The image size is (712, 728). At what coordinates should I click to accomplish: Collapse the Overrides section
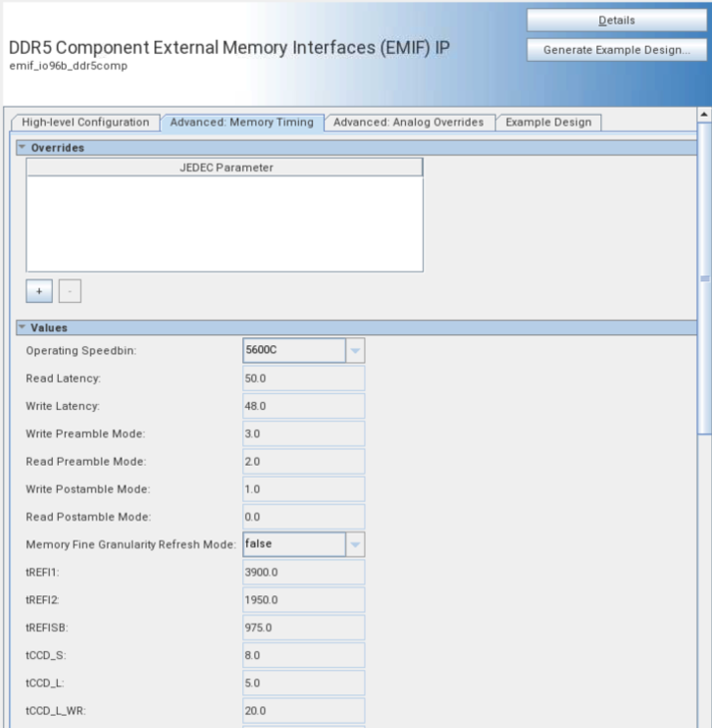click(22, 148)
